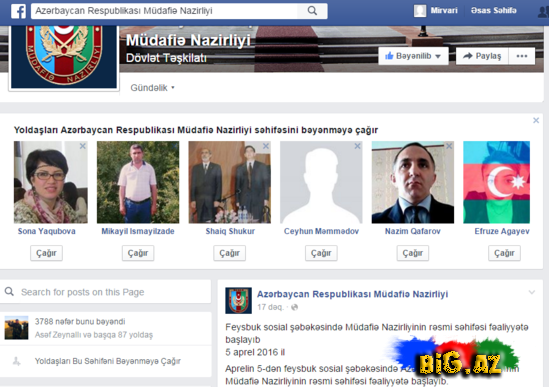Viewport: 549px width, 387px height.
Task: Open Sona Yaqubova profile photo
Action: (51, 182)
